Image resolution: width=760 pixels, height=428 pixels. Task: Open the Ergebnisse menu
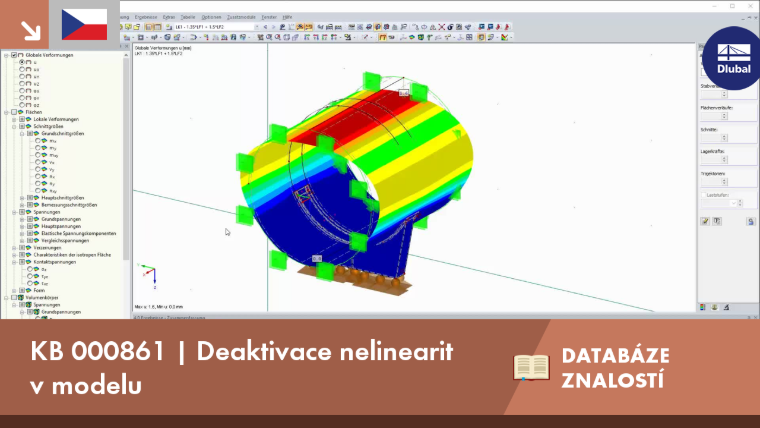point(145,17)
